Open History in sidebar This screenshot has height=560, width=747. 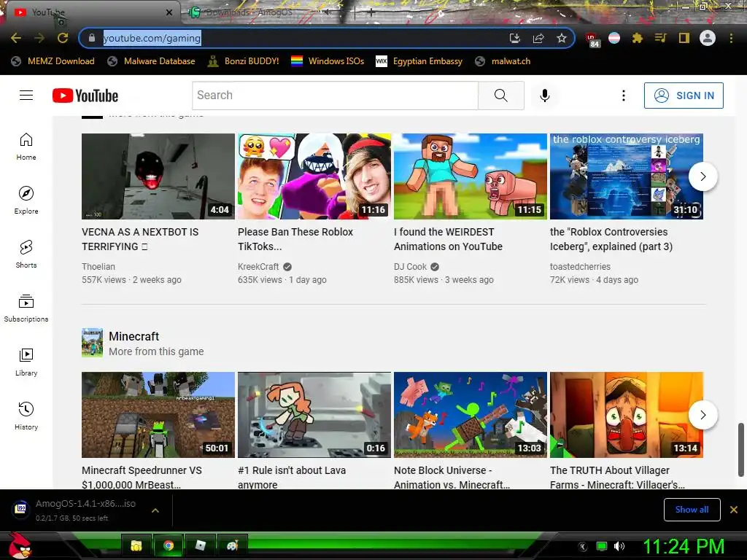[x=26, y=416]
